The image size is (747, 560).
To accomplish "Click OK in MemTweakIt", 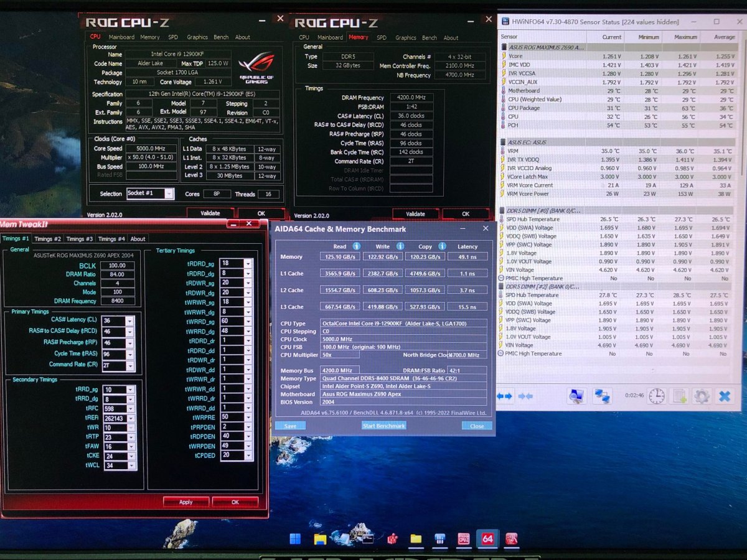I will 235,502.
